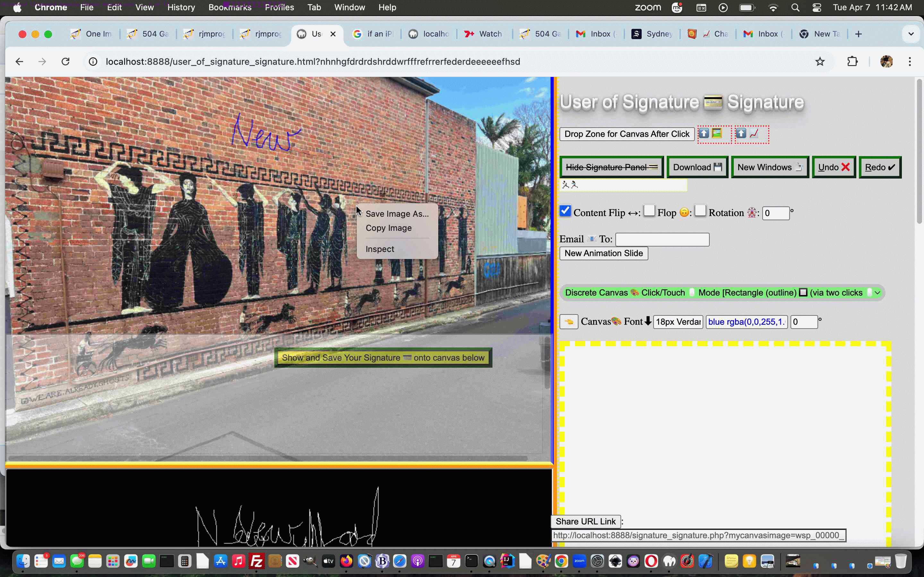
Task: Choose Inspect from the context menu
Action: [380, 248]
